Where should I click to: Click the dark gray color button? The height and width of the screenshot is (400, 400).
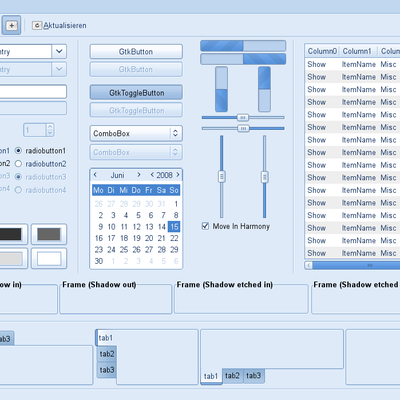pos(49,234)
